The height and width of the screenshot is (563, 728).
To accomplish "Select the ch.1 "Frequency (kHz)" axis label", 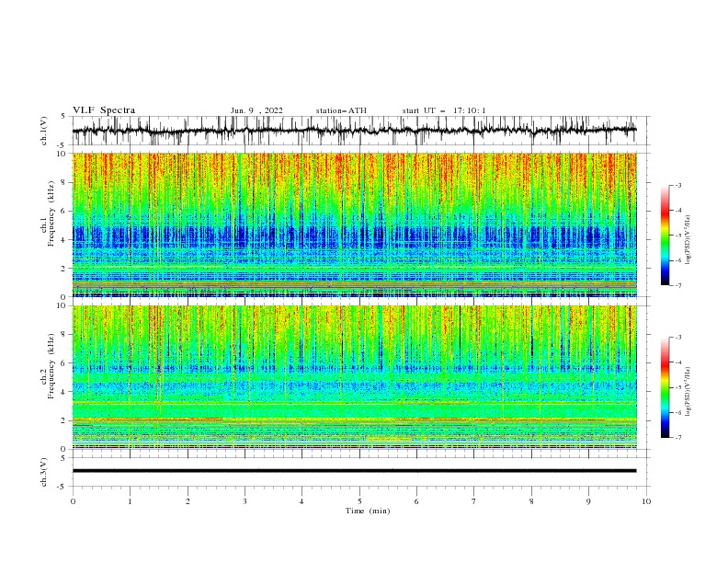I will [x=51, y=213].
